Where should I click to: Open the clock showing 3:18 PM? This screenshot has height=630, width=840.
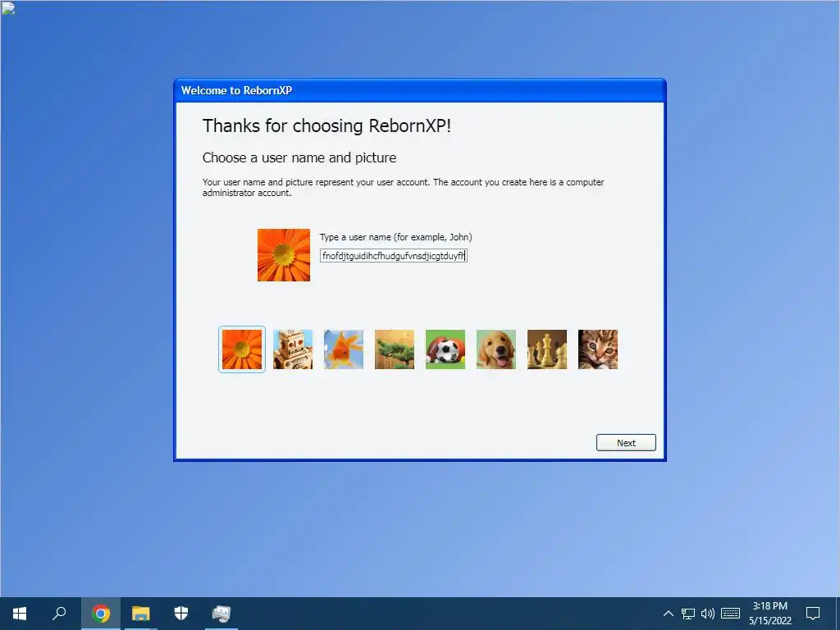[769, 614]
